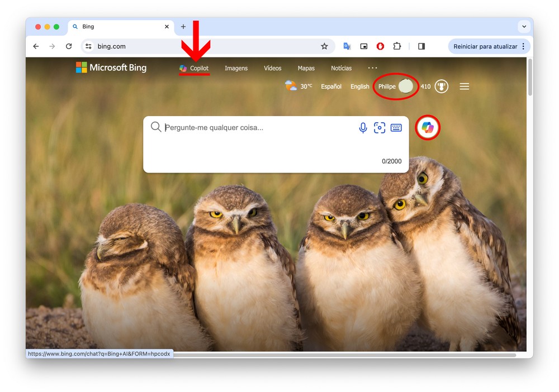Open the Vídeos tab
This screenshot has height=392, width=559.
(272, 68)
